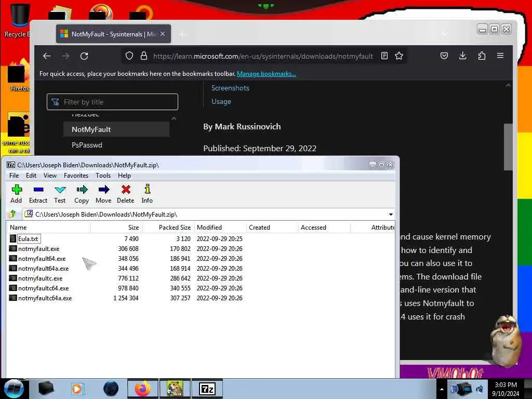
Task: Click the 7z taskbar button
Action: click(207, 389)
